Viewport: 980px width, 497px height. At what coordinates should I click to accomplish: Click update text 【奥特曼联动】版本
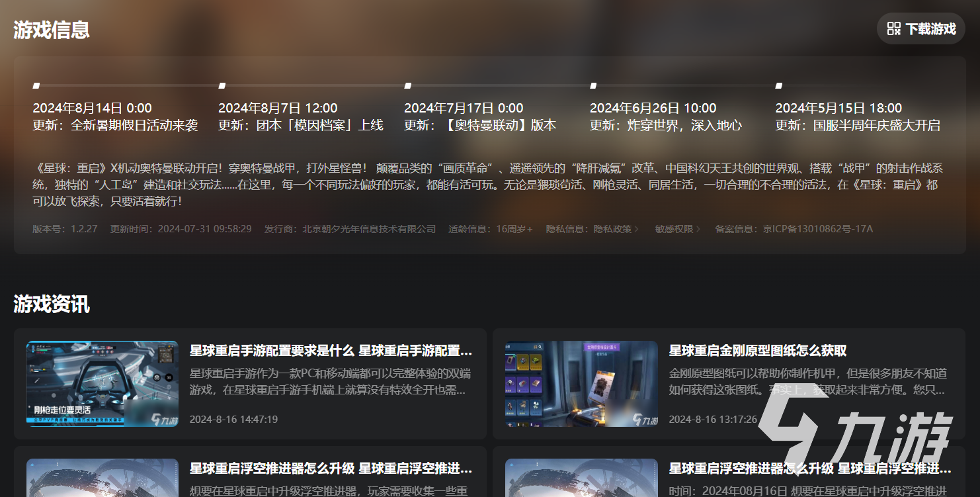coord(499,125)
